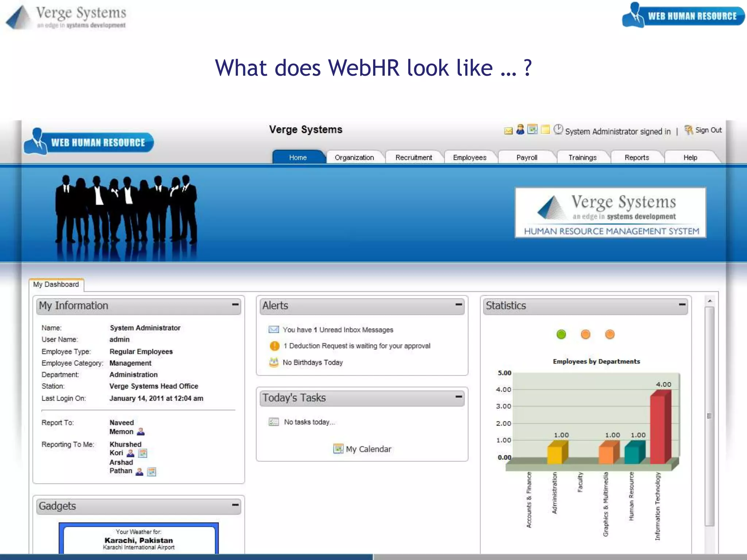Switch to the Reports tab

pyautogui.click(x=637, y=157)
